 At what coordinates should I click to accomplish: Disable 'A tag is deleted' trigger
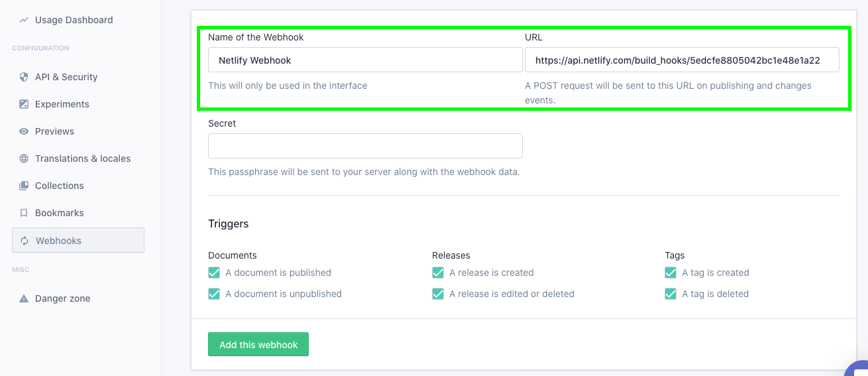(x=671, y=294)
